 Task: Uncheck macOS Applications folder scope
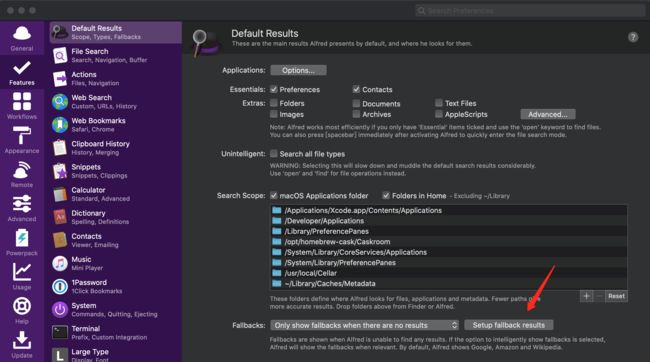[274, 195]
